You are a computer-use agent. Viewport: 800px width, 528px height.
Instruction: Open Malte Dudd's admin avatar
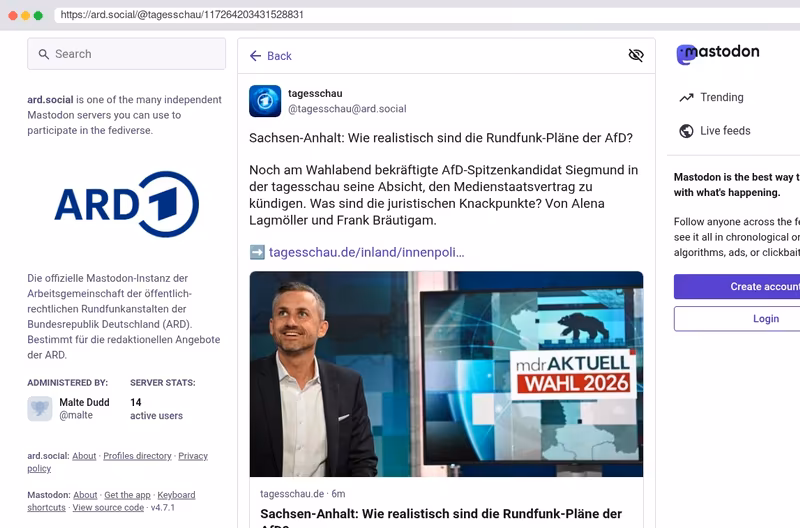40,409
